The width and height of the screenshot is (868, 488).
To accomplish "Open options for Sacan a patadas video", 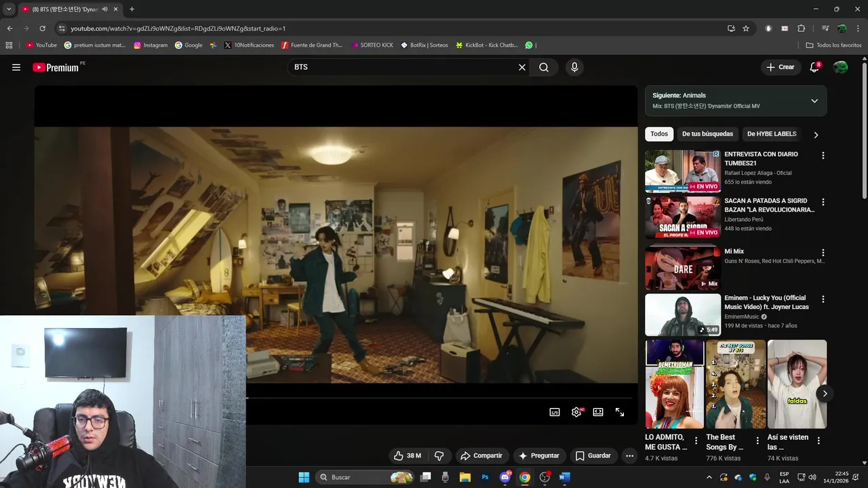I will tap(823, 202).
